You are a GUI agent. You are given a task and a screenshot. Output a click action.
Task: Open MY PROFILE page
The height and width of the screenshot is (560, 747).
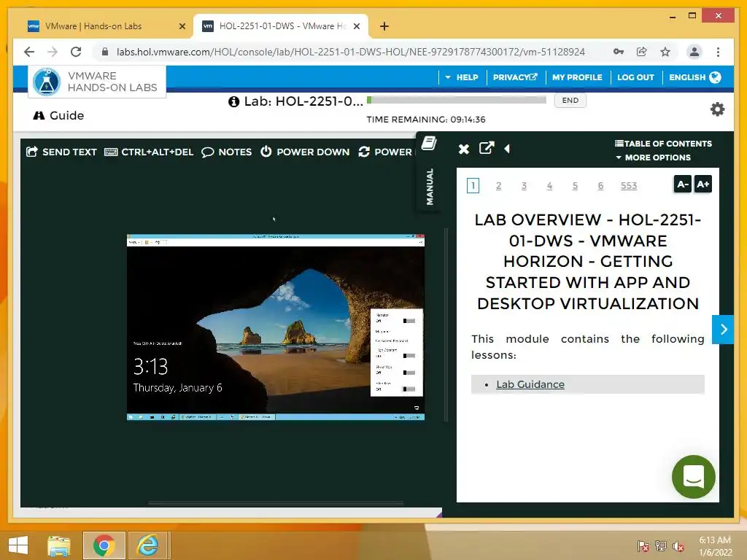coord(577,77)
